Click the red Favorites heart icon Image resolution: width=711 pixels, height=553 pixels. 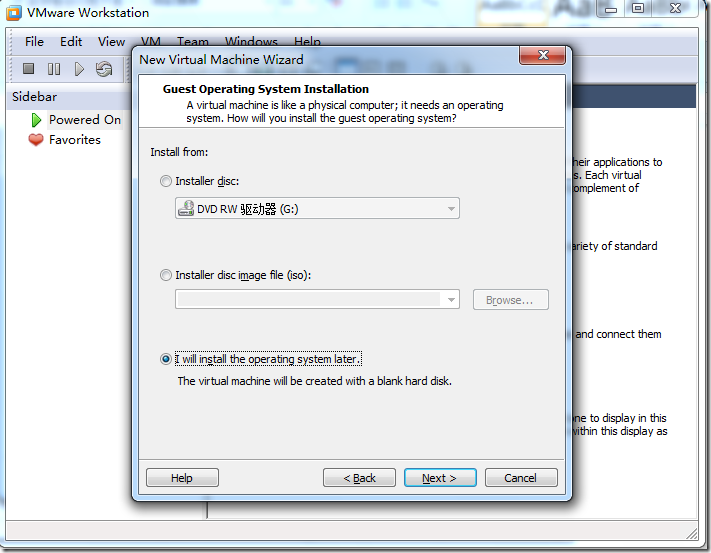click(x=36, y=140)
